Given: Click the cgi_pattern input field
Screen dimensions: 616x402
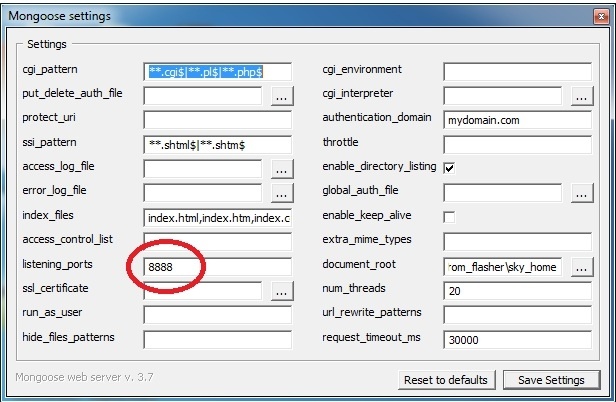Looking at the screenshot, I should click(x=218, y=72).
